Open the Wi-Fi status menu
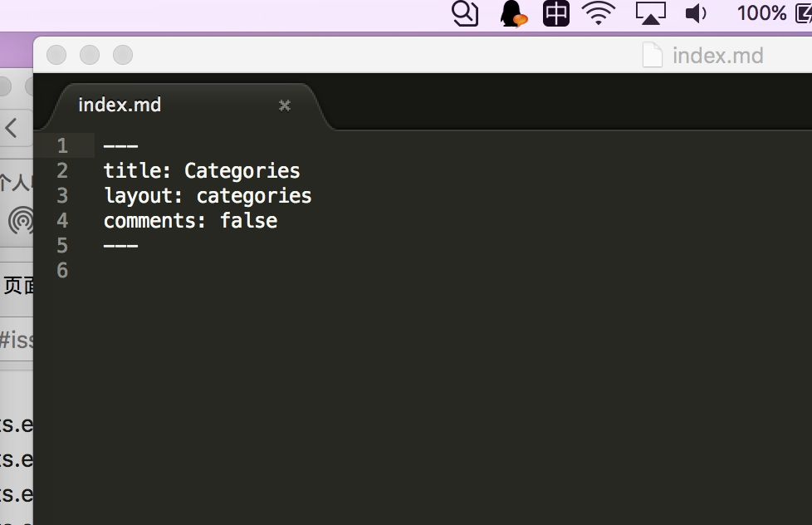812x525 pixels. 598,13
